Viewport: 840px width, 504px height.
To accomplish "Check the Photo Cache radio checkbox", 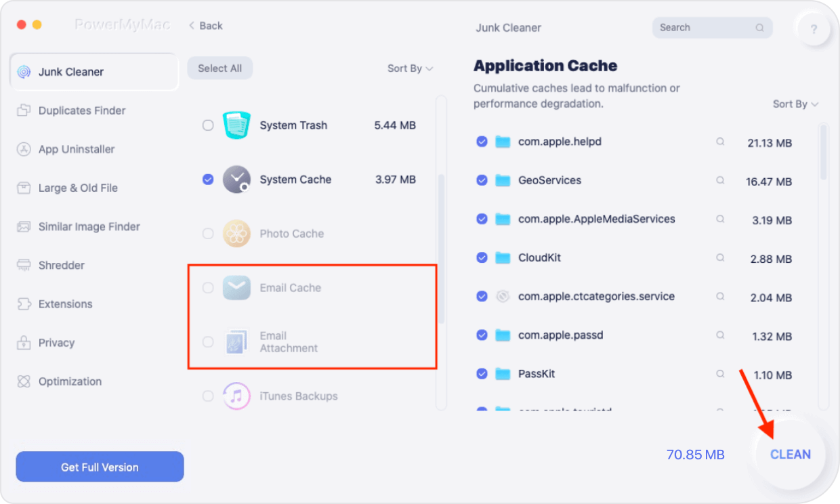I will [208, 234].
